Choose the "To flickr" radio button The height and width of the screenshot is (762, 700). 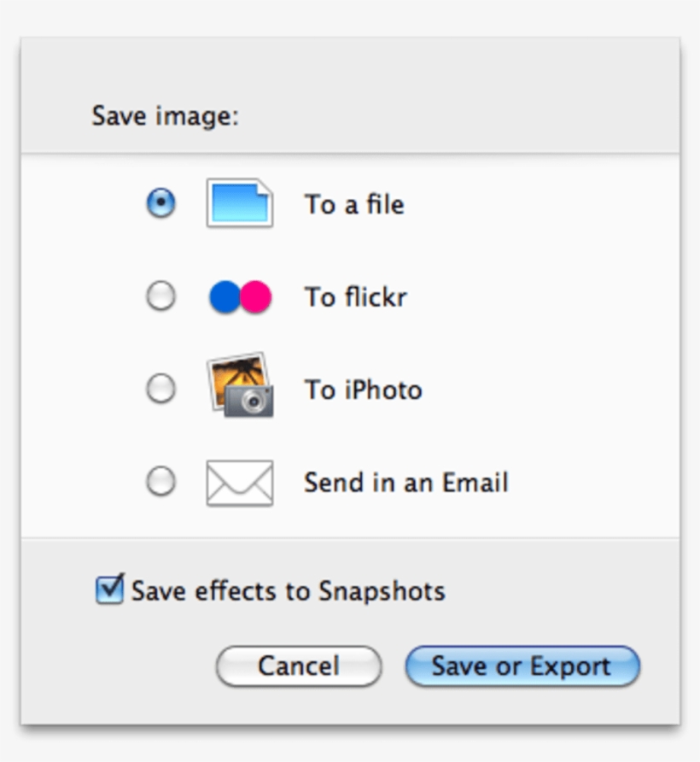pyautogui.click(x=160, y=297)
